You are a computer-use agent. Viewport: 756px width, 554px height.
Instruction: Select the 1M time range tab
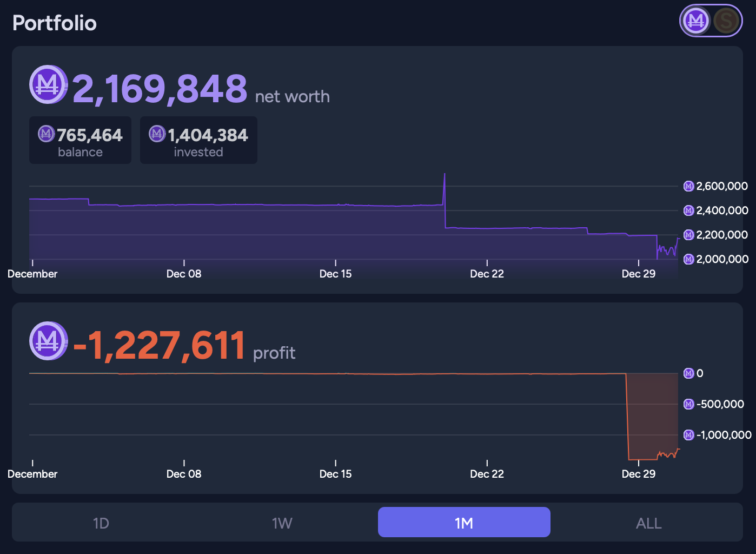pos(464,523)
